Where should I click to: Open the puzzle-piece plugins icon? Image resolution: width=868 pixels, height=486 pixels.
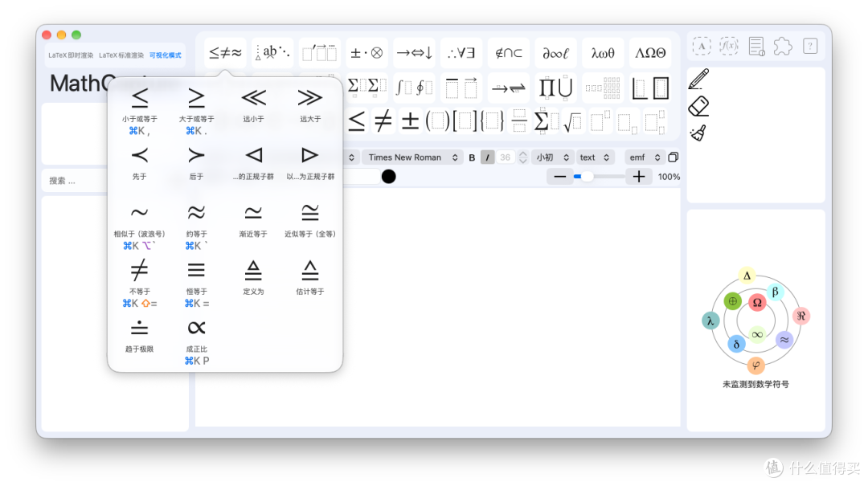(783, 46)
